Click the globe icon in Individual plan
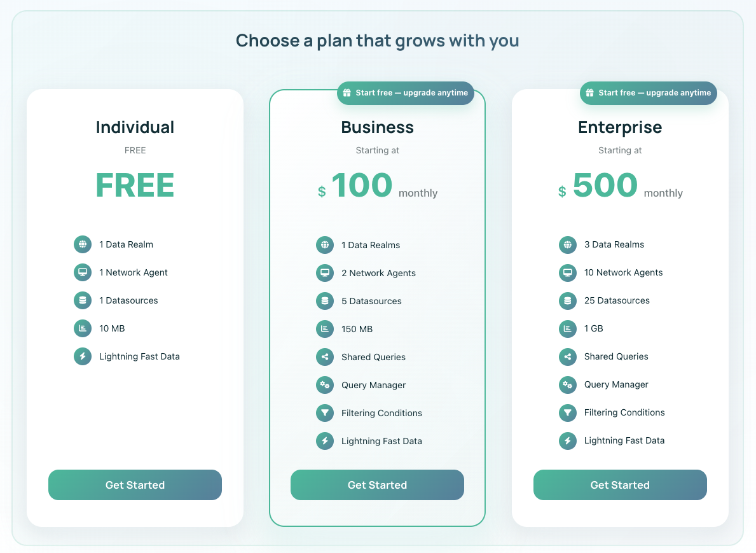Screen dimensions: 756x553 [83, 244]
